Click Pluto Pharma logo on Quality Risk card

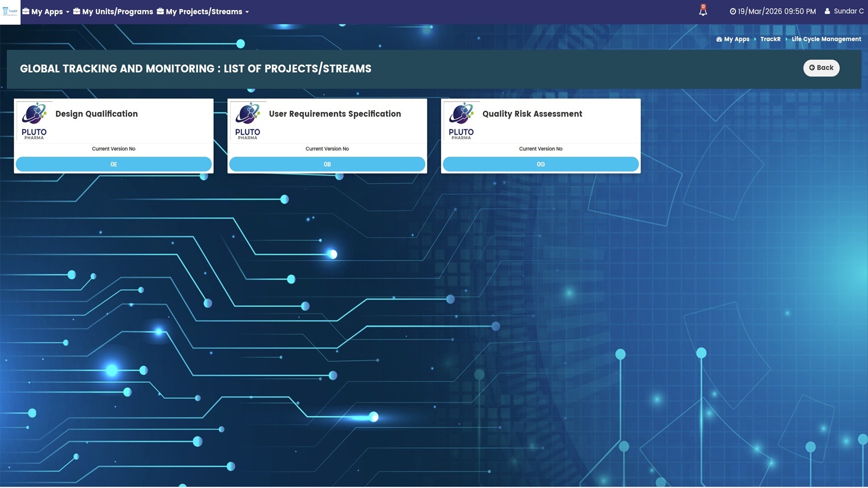coord(461,121)
